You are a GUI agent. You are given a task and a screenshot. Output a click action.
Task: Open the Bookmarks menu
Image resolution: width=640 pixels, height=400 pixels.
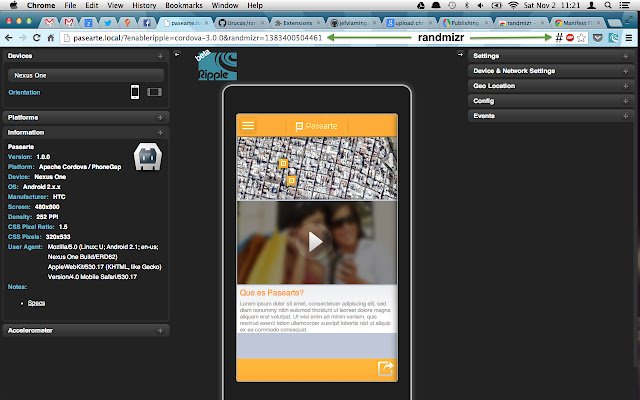point(184,5)
